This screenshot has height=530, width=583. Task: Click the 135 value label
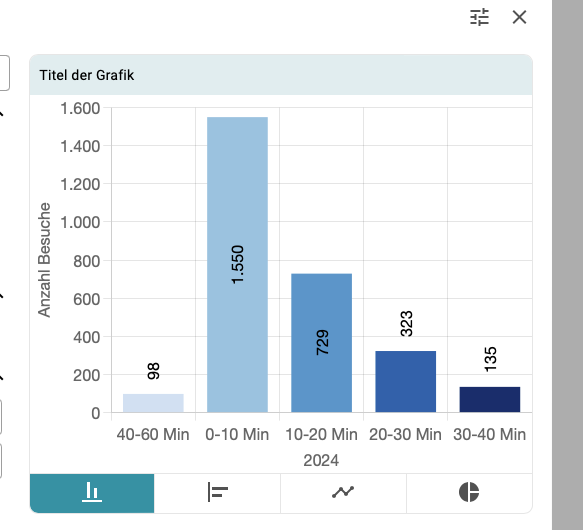tap(490, 359)
